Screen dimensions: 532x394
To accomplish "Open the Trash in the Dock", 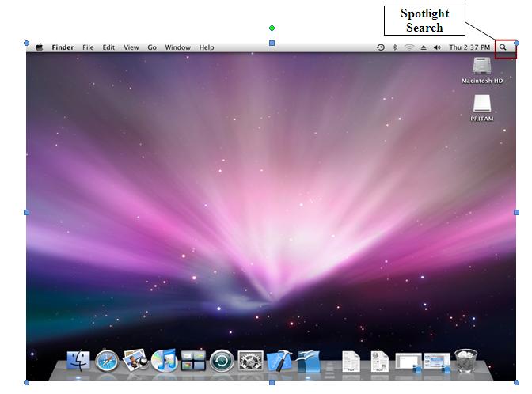I will coord(465,361).
